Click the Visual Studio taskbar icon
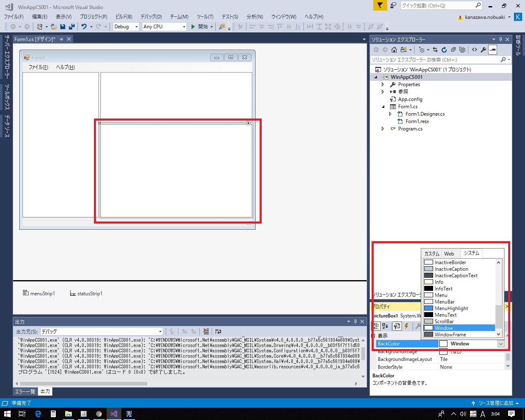This screenshot has height=420, width=525. coord(114,414)
